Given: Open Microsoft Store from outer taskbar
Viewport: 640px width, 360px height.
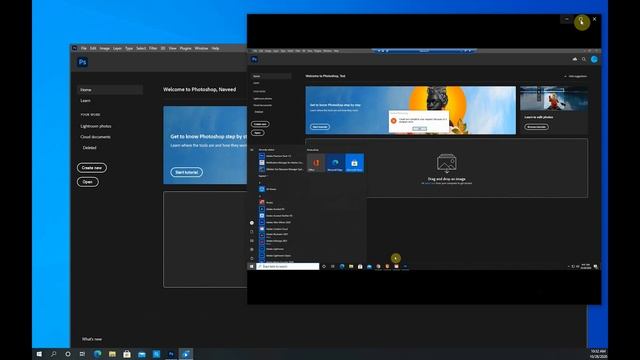Looking at the screenshot, I should (127, 354).
